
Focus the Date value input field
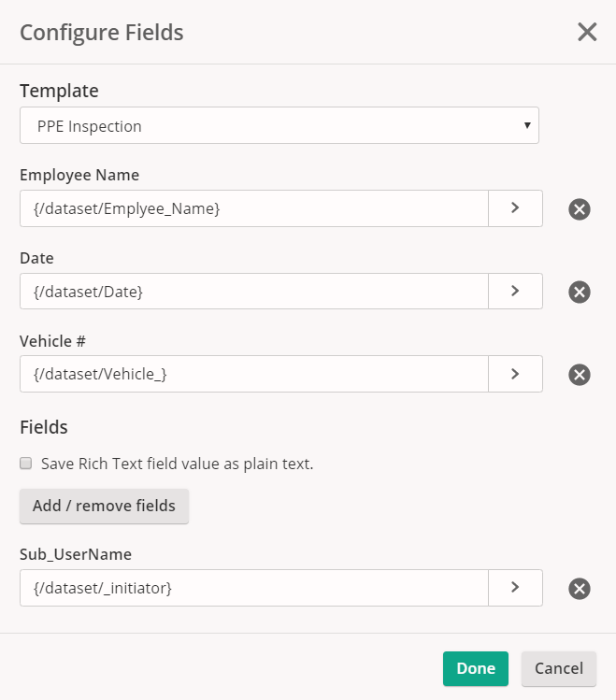(x=254, y=291)
